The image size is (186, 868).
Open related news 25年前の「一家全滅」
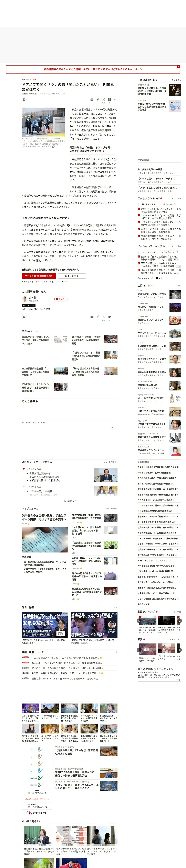pyautogui.click(x=86, y=340)
